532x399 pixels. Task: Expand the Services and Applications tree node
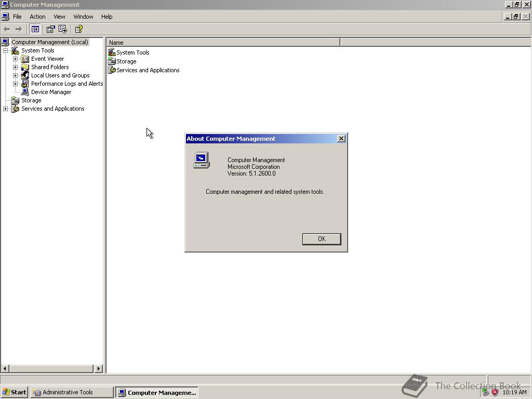[x=5, y=109]
